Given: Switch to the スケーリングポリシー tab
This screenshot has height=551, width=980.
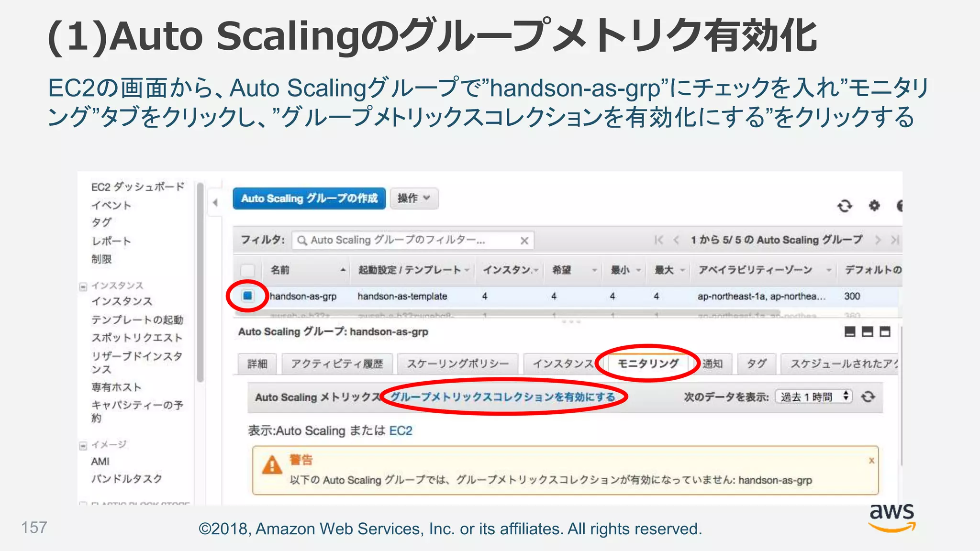Looking at the screenshot, I should [x=458, y=364].
